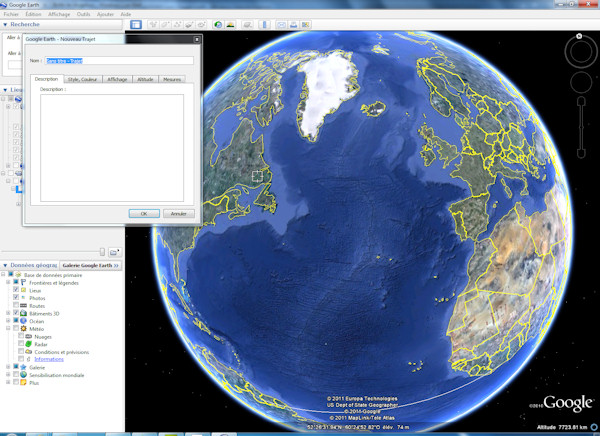Expand the Frontières et légendes node
This screenshot has width=600, height=436.
pyautogui.click(x=8, y=282)
